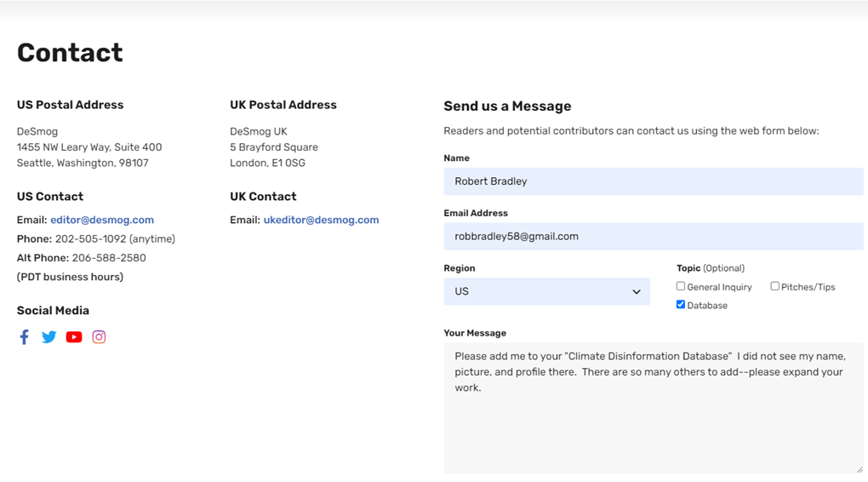Expand the Region dropdown showing US
The height and width of the screenshot is (482, 868).
pyautogui.click(x=547, y=291)
